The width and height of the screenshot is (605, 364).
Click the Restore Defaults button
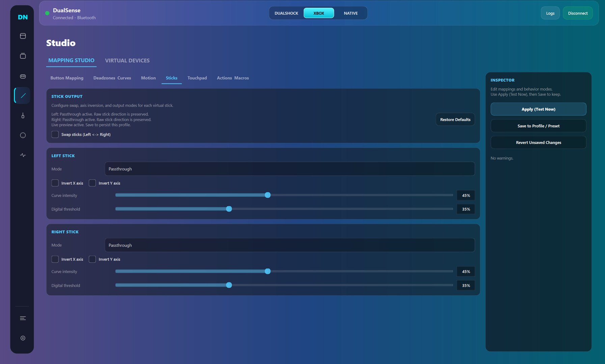coord(455,120)
